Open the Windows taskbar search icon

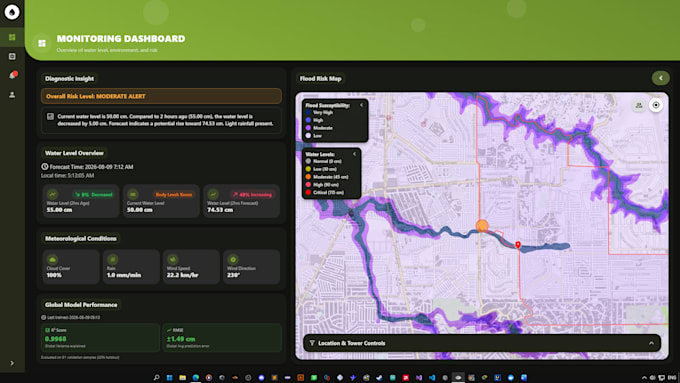coord(157,377)
